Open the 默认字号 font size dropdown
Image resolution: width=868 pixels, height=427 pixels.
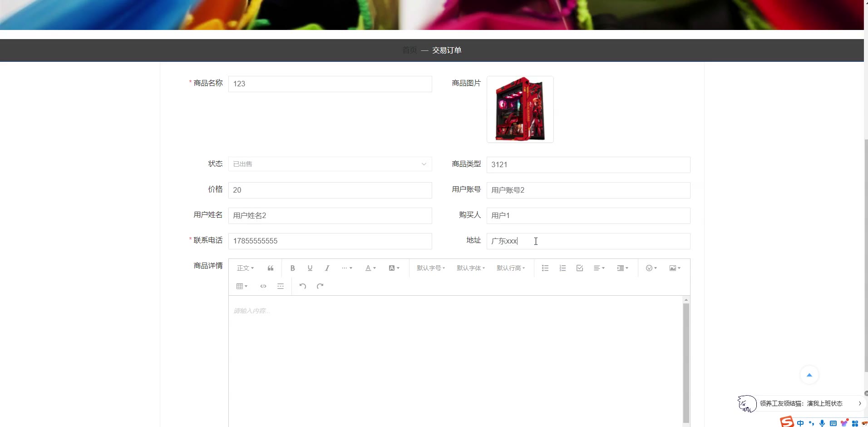click(x=431, y=268)
